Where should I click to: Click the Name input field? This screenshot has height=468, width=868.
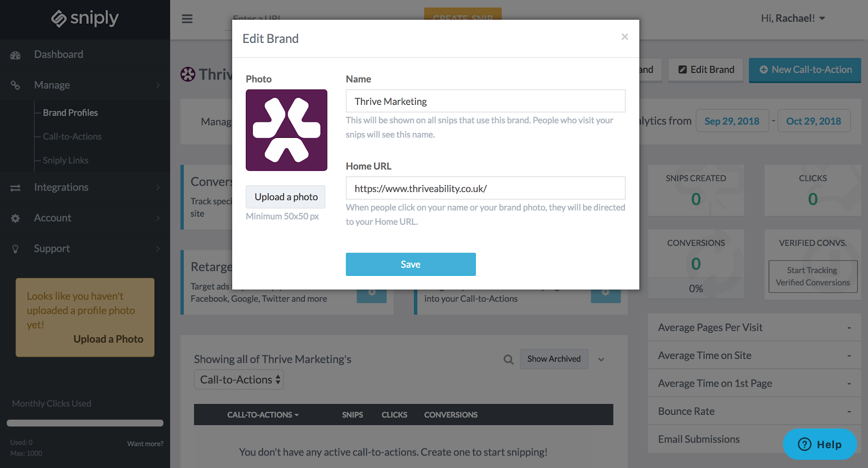[486, 101]
